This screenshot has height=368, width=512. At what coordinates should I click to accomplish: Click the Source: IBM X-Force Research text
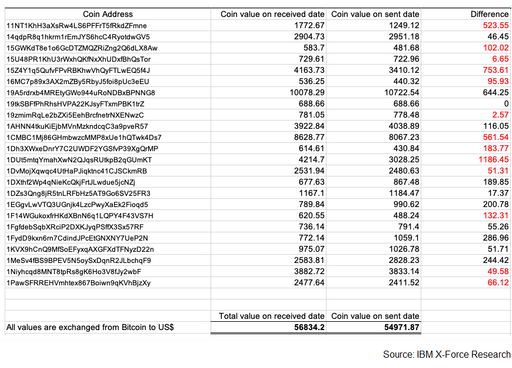pyautogui.click(x=447, y=354)
